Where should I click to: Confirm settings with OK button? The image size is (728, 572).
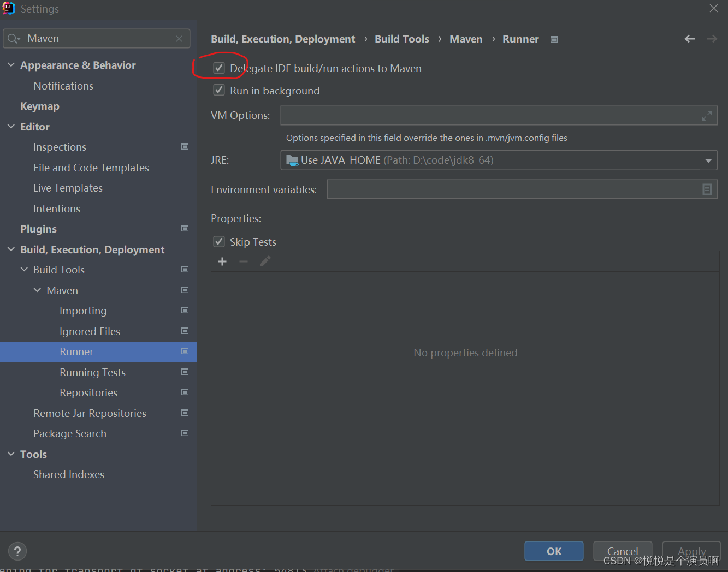pos(554,551)
